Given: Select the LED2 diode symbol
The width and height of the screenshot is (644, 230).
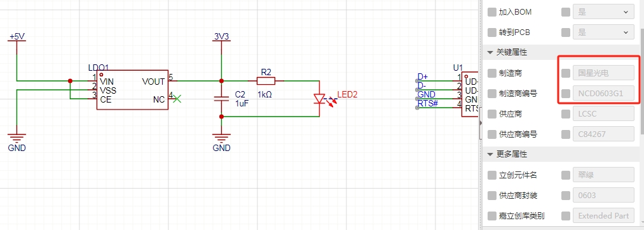Looking at the screenshot, I should (319, 99).
